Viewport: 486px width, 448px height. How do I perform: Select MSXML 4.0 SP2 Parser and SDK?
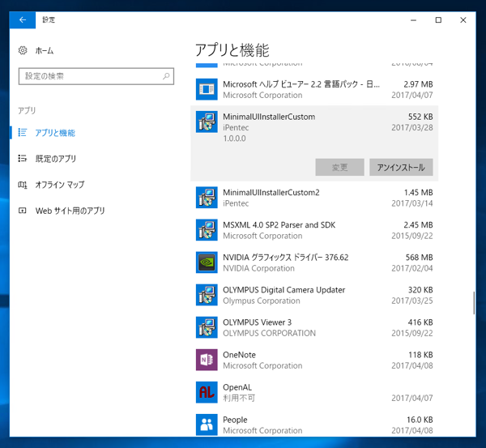279,225
